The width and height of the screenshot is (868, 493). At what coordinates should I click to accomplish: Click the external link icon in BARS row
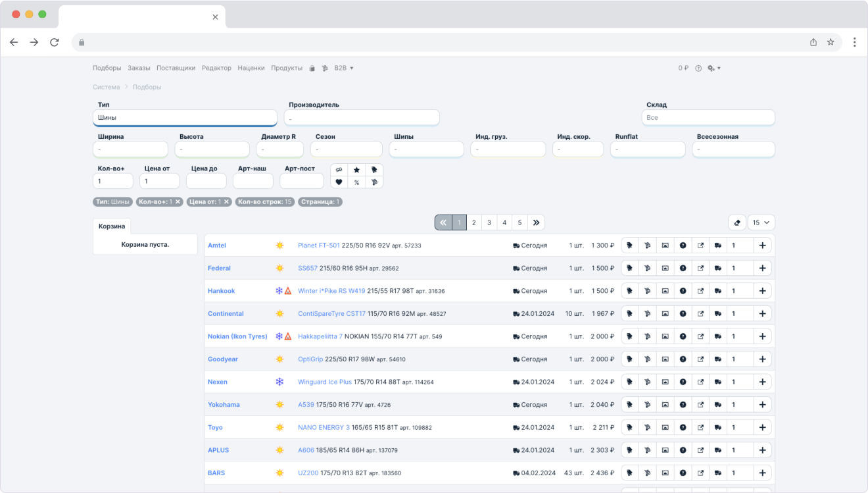click(x=700, y=473)
